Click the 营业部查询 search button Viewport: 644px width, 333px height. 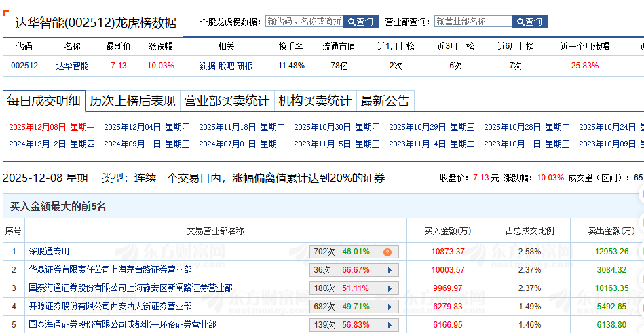coord(530,22)
